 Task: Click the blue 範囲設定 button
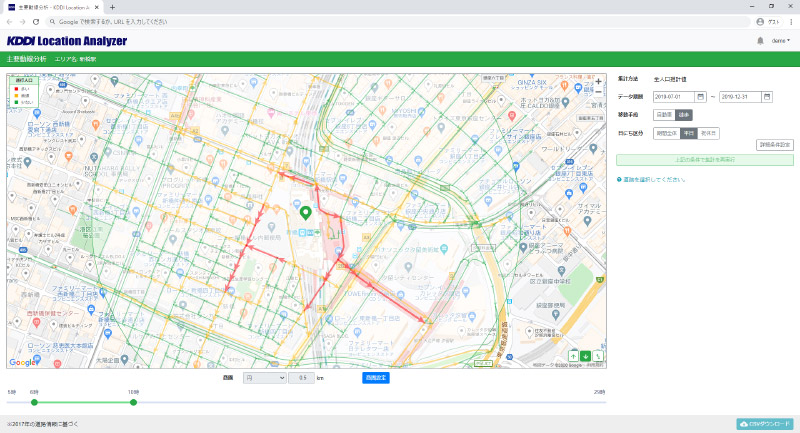[x=376, y=378]
